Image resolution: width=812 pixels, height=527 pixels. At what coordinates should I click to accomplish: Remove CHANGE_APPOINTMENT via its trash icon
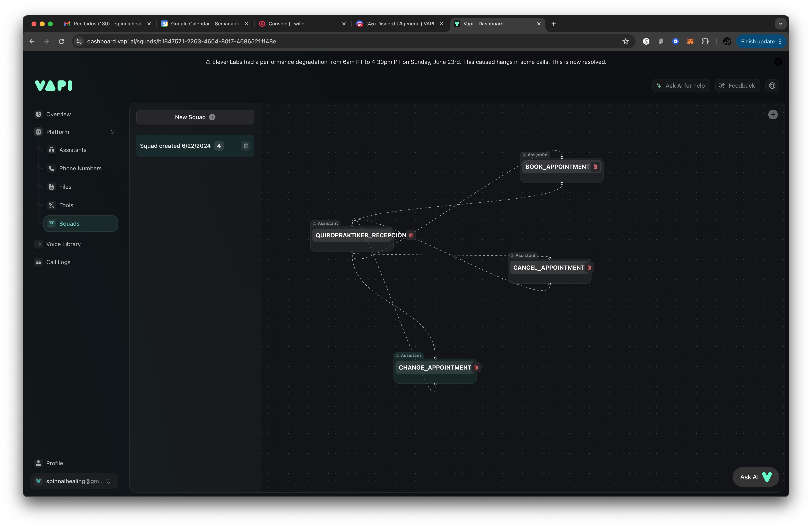(476, 367)
